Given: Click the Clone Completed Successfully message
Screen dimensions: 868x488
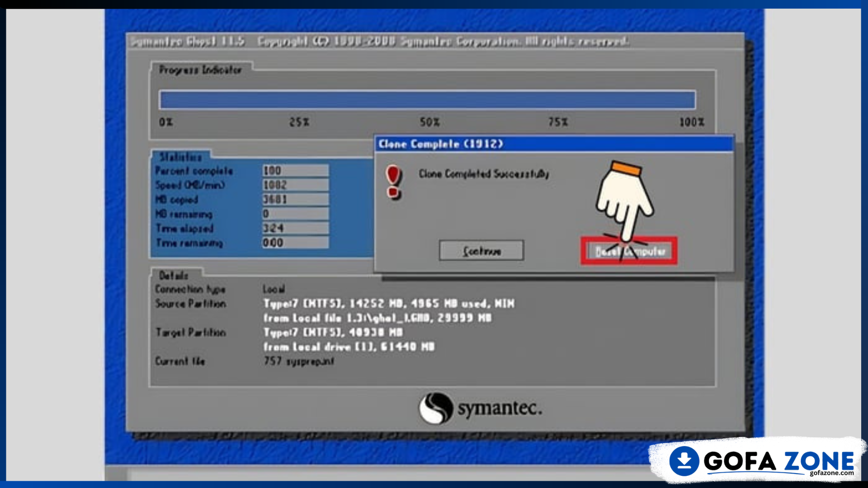Looking at the screenshot, I should click(484, 174).
